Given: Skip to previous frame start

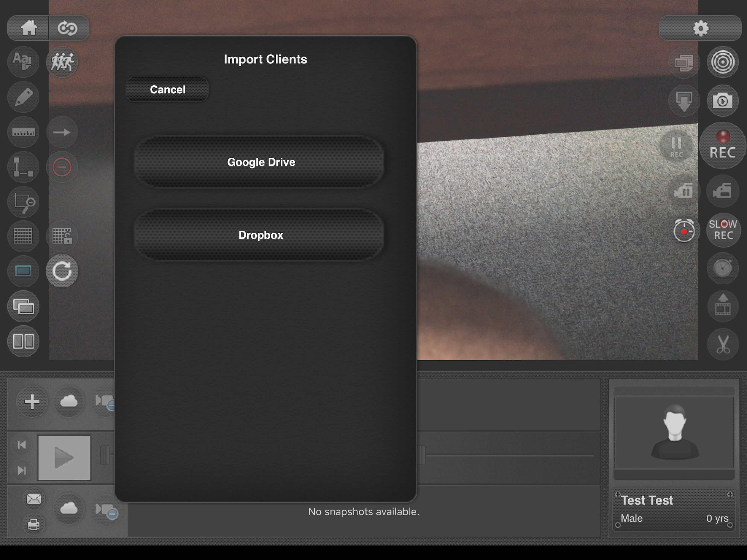Looking at the screenshot, I should pyautogui.click(x=22, y=445).
